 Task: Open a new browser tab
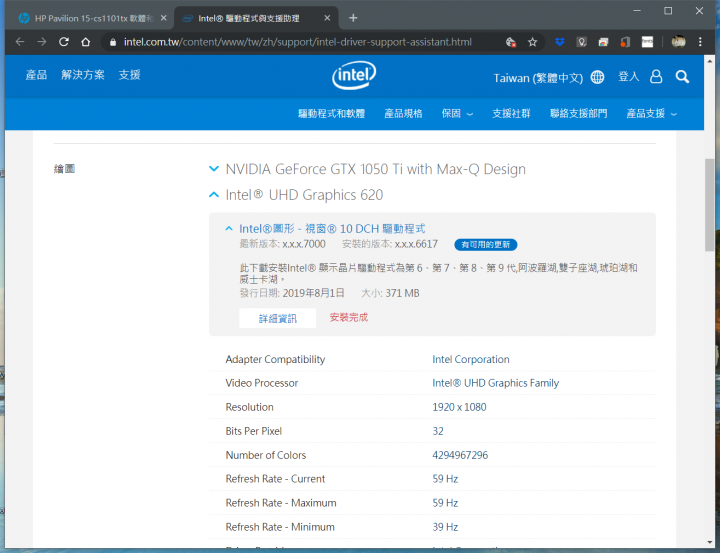pyautogui.click(x=353, y=18)
